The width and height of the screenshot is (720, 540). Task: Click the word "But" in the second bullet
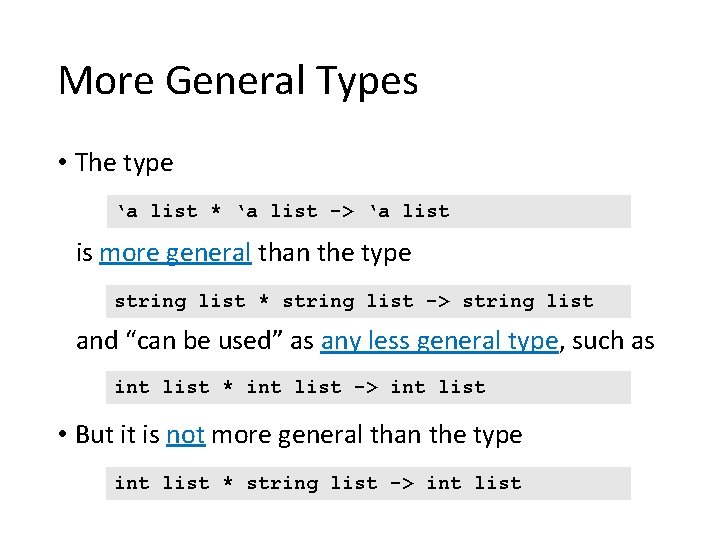(x=95, y=435)
